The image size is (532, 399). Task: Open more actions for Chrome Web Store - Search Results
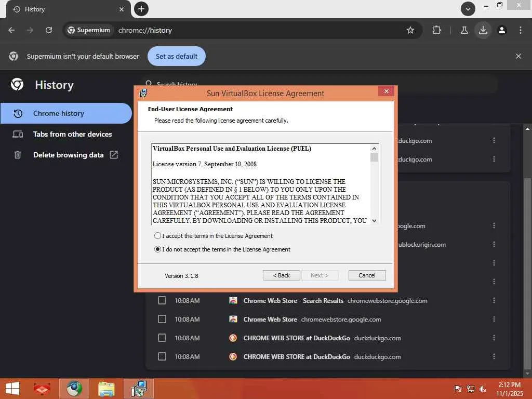tap(494, 300)
